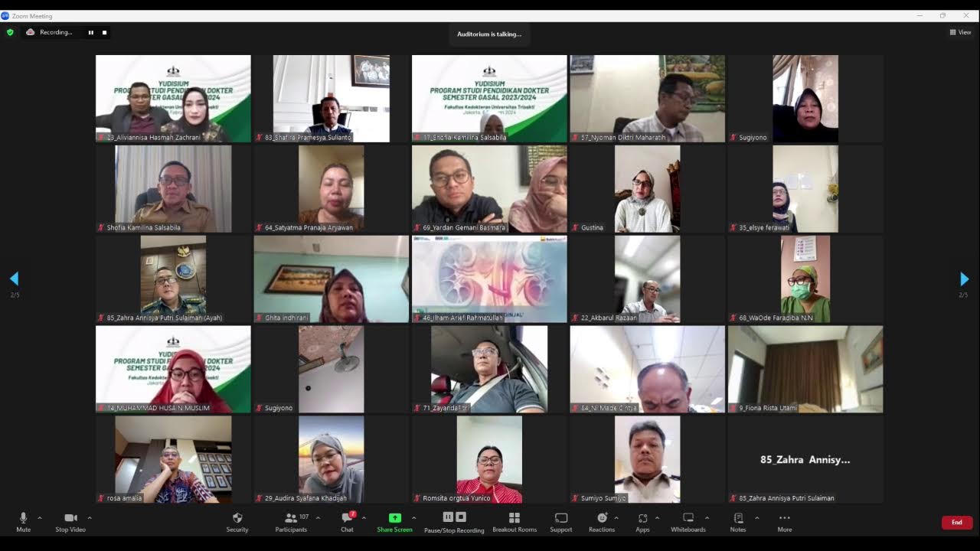The height and width of the screenshot is (551, 980).
Task: Click the Zoom Meeting title bar icon
Action: tap(5, 15)
